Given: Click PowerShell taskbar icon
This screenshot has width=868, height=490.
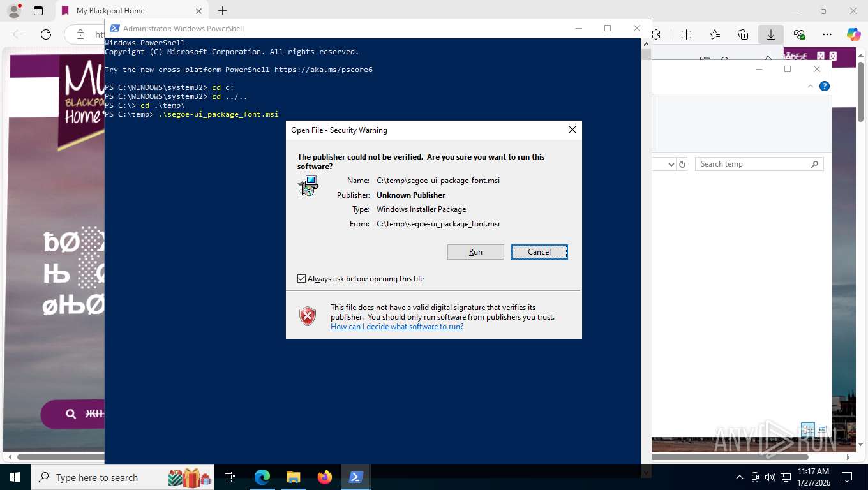Looking at the screenshot, I should 355,477.
